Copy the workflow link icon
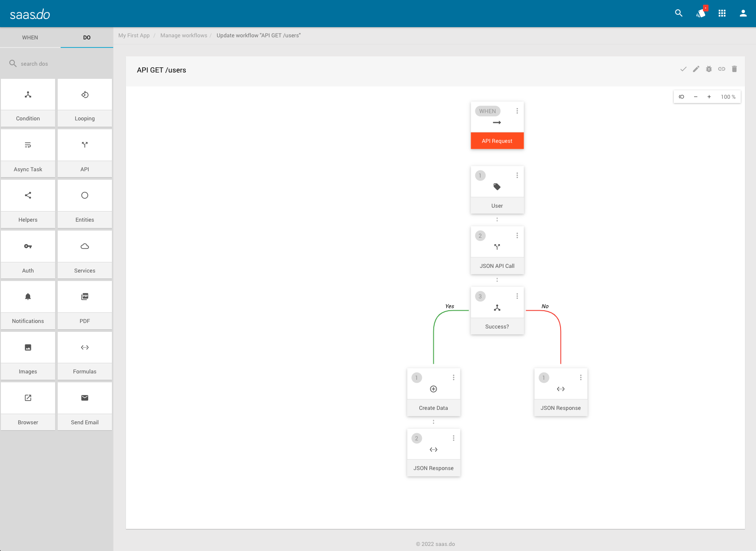Viewport: 756px width, 551px height. [x=722, y=69]
